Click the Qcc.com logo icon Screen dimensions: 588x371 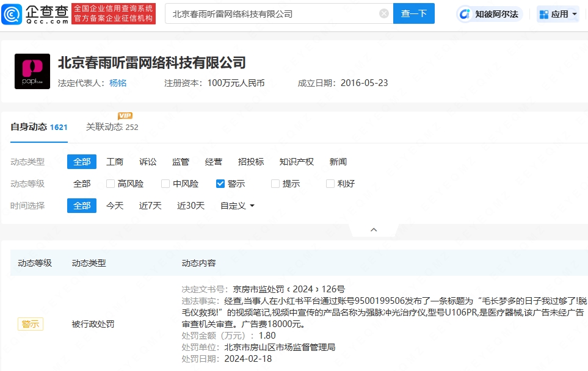12,14
